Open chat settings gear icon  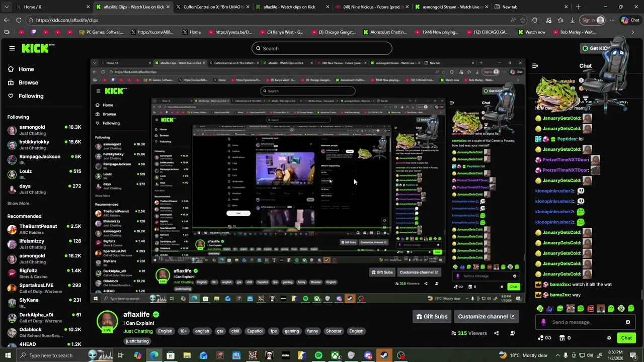click(609, 338)
